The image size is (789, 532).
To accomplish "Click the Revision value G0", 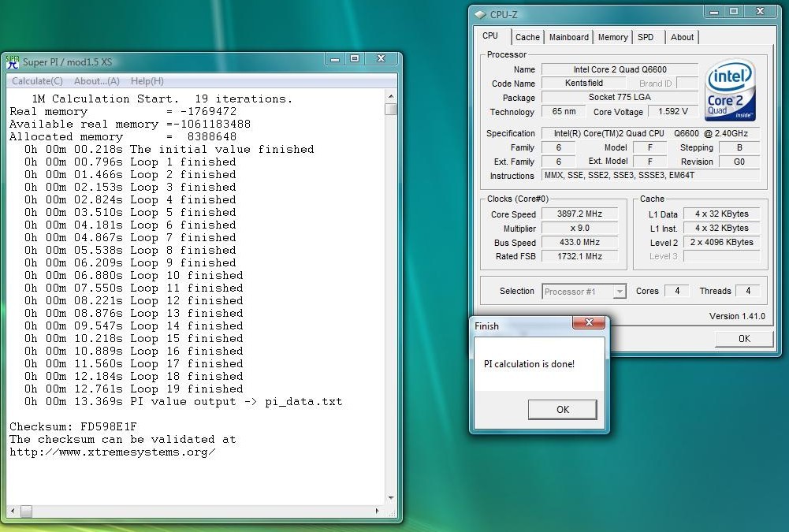I will click(x=739, y=162).
